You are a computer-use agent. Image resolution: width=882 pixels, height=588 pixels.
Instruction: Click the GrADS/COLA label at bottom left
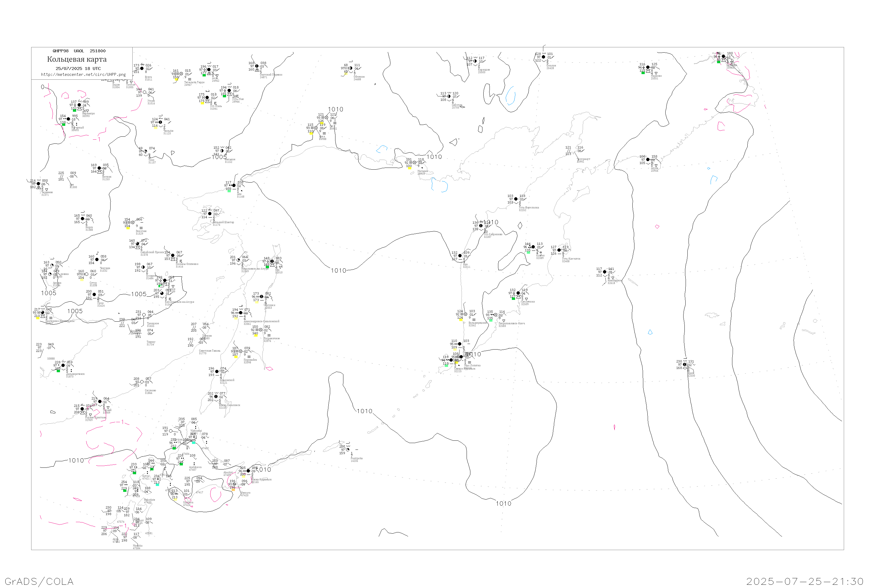pos(39,581)
